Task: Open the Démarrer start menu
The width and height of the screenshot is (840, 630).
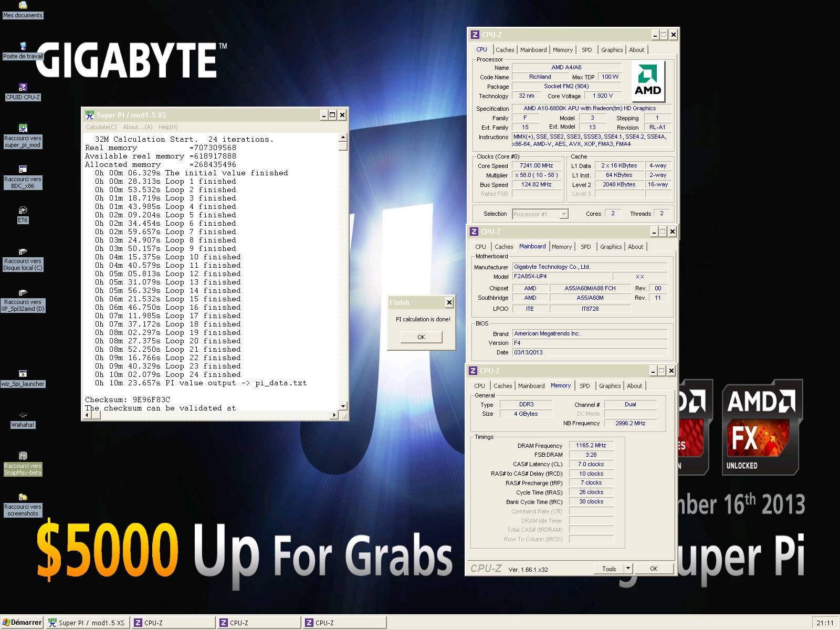Action: (22, 623)
